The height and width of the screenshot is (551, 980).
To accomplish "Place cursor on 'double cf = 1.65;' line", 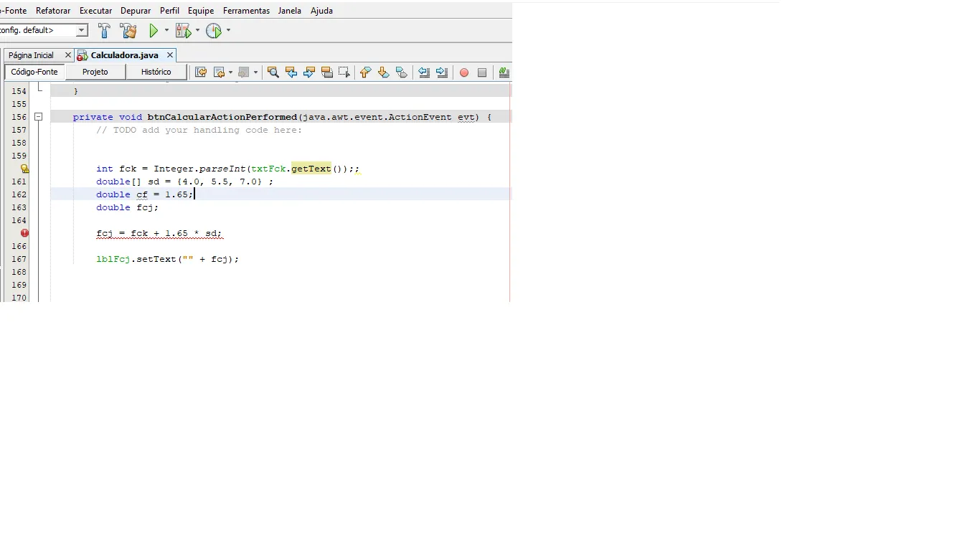I will point(145,194).
